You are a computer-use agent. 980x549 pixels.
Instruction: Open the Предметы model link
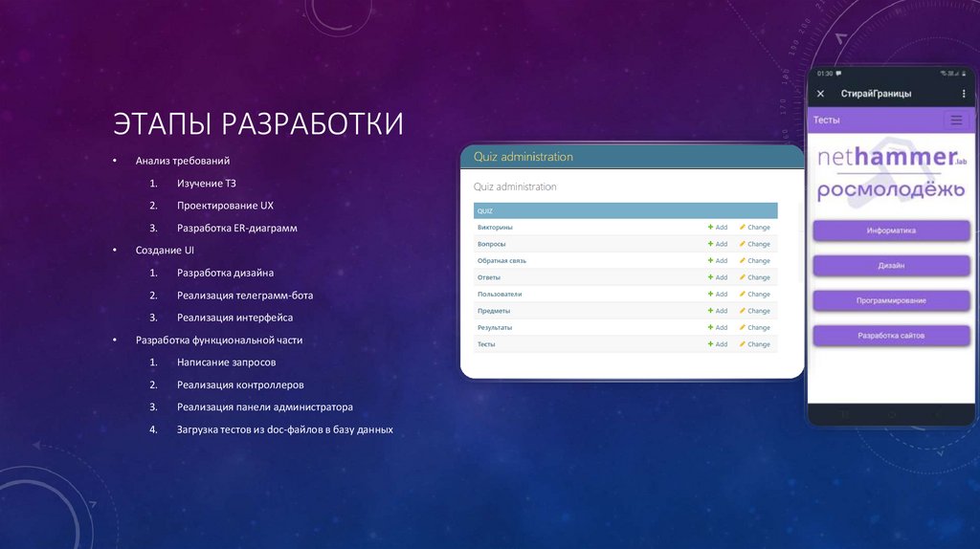494,311
